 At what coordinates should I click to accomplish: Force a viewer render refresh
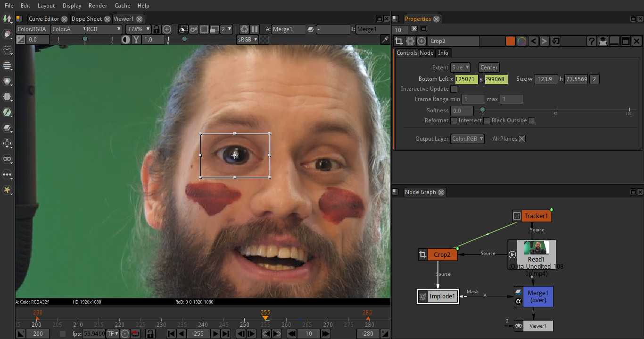point(244,29)
